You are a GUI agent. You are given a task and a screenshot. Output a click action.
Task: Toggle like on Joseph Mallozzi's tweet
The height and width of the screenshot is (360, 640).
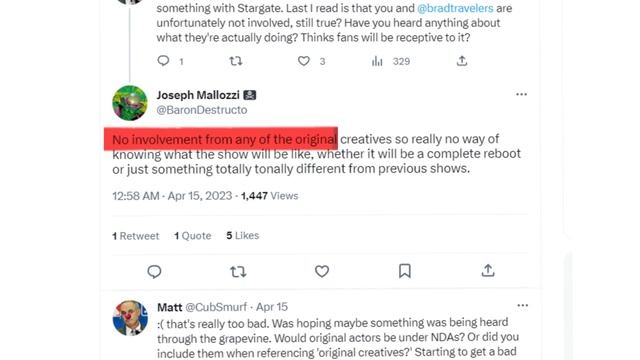point(322,271)
